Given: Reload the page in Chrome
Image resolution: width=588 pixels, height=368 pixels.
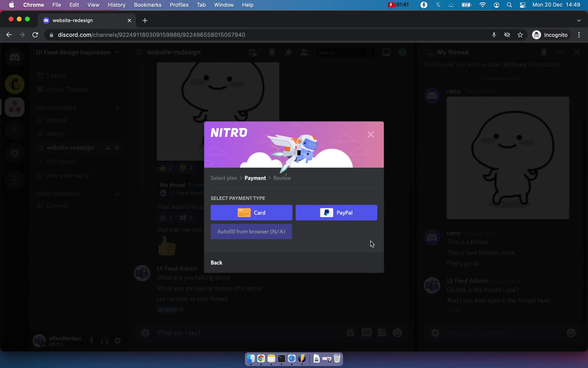Looking at the screenshot, I should point(35,35).
